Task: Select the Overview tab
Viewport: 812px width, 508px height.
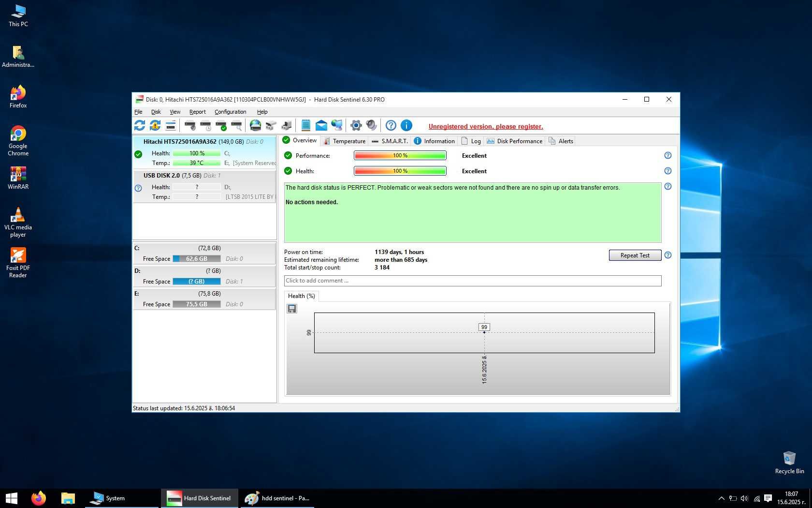Action: [300, 140]
